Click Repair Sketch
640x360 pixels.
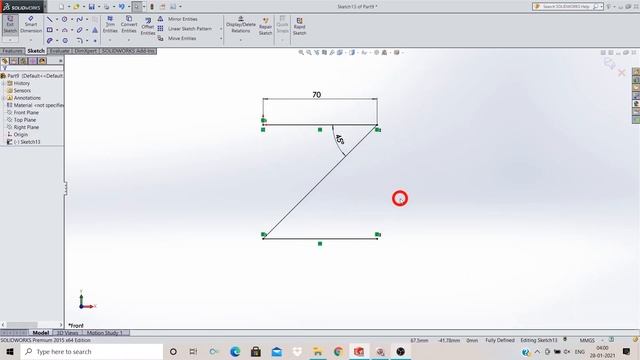265,26
